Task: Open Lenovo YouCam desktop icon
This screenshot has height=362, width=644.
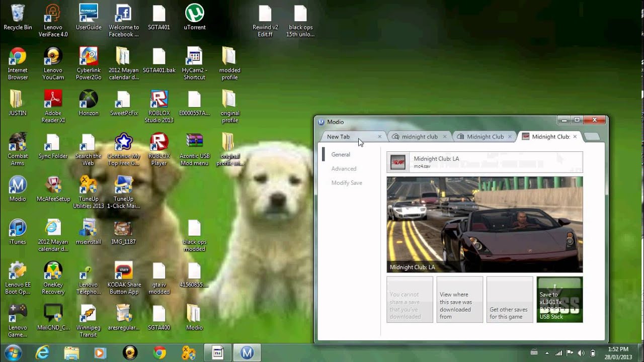Action: [x=53, y=63]
